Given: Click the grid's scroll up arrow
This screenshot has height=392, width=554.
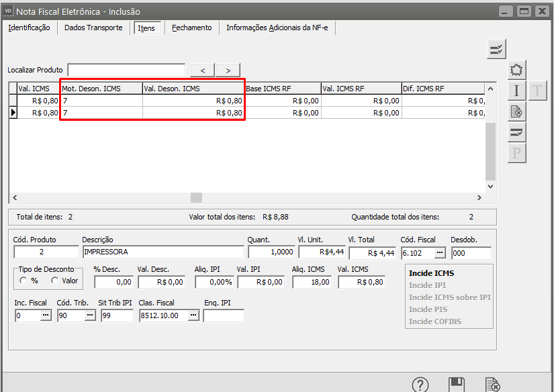Looking at the screenshot, I should (x=490, y=89).
